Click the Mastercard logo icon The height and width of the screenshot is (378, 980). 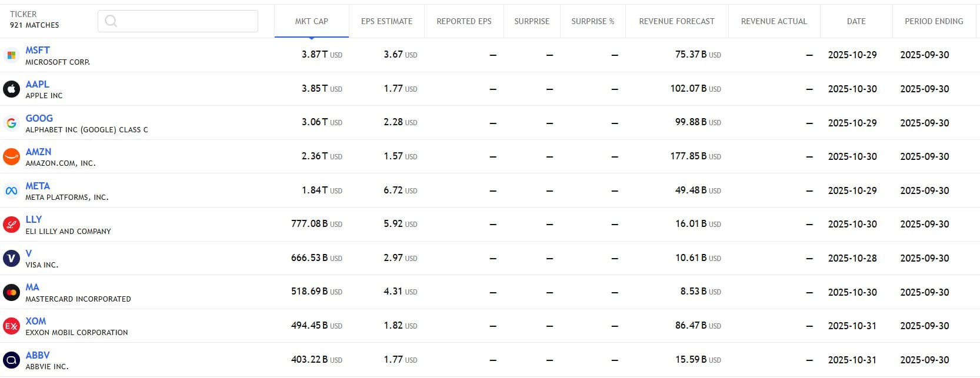[x=11, y=292]
